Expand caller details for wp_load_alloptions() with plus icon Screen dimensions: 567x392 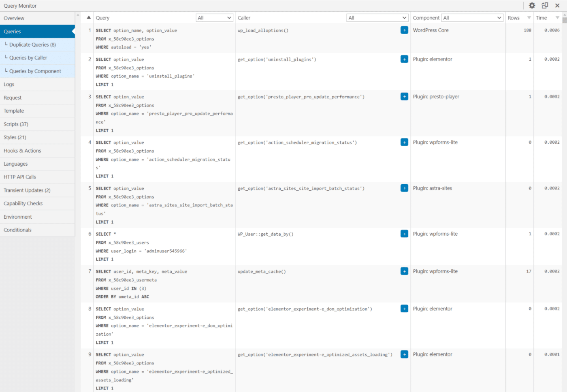(x=404, y=30)
